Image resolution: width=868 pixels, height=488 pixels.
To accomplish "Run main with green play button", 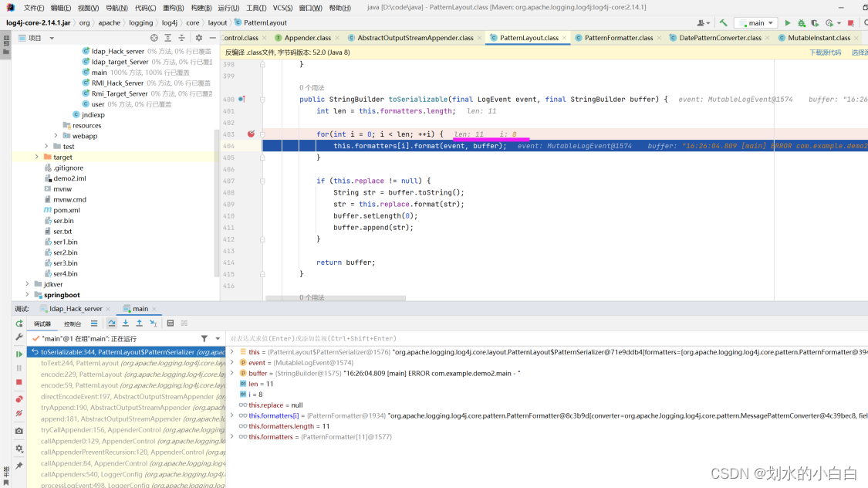I will click(788, 22).
